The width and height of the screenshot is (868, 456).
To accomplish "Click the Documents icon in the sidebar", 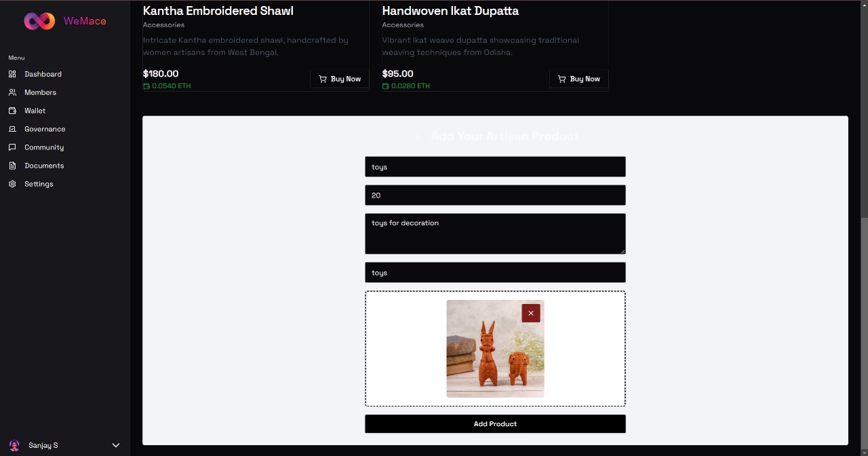I will pos(13,166).
